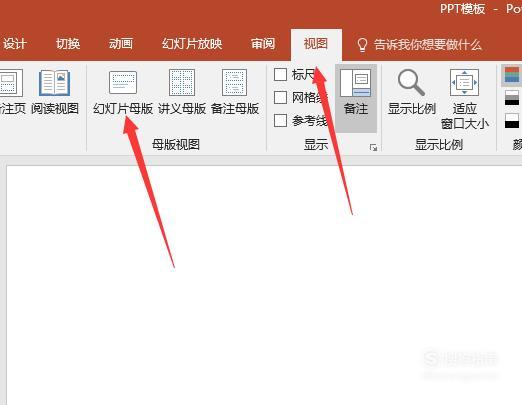Switch to the Animations (动画) tab
This screenshot has width=522, height=405.
[121, 44]
